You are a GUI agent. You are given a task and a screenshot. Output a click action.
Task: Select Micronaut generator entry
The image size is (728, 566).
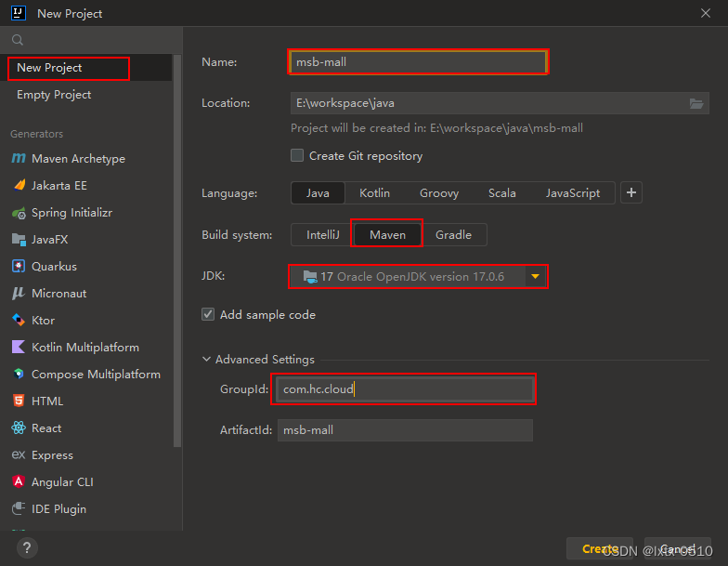[x=85, y=294]
